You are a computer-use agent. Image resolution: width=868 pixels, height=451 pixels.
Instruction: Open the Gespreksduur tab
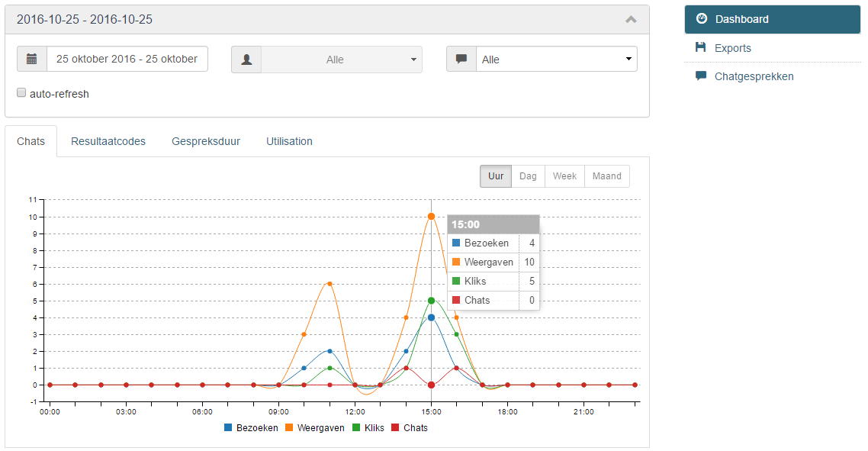point(207,141)
